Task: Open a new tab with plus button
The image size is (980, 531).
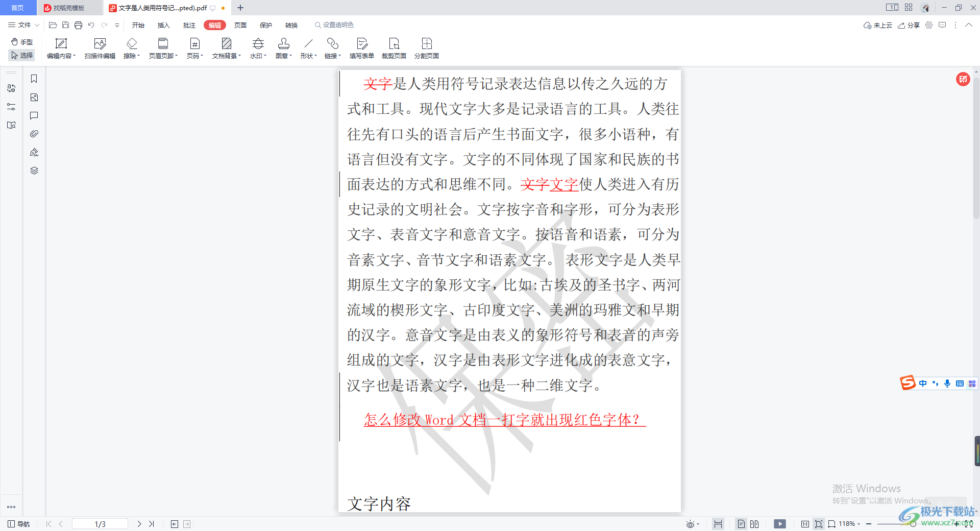Action: pyautogui.click(x=240, y=8)
